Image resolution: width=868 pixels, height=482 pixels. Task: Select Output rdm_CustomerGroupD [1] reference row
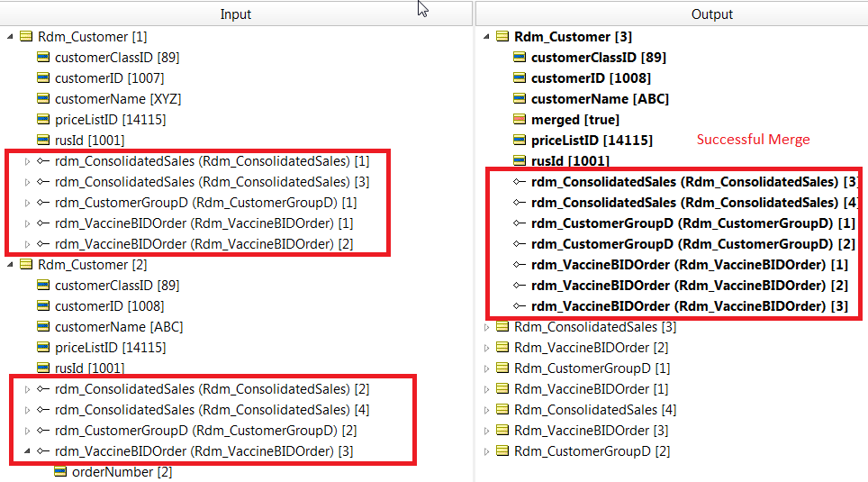(693, 223)
